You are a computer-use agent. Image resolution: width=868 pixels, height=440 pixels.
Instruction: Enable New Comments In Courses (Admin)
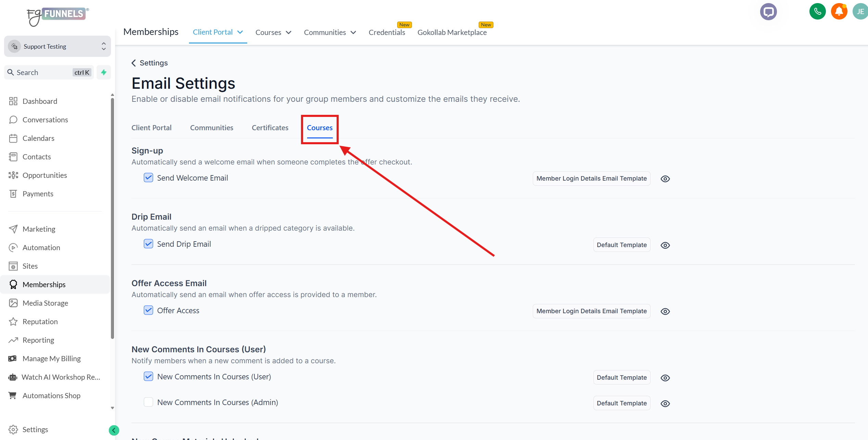[x=148, y=402]
